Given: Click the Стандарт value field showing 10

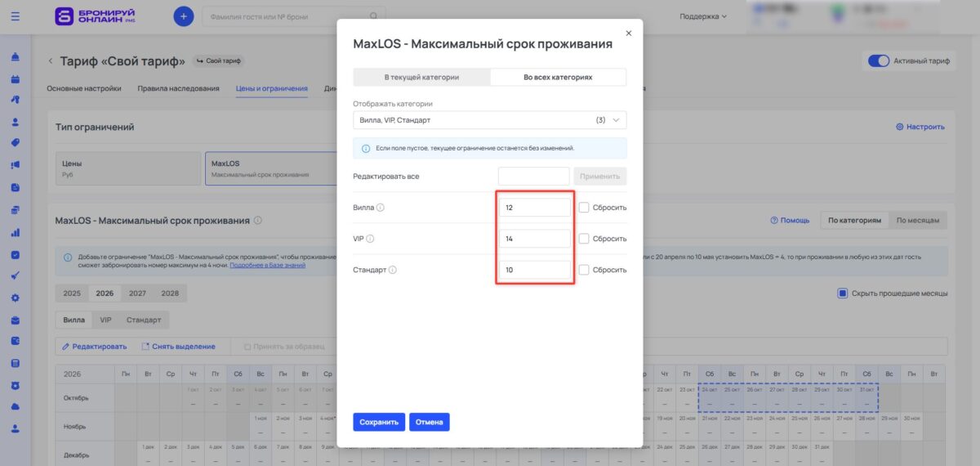Looking at the screenshot, I should [534, 270].
